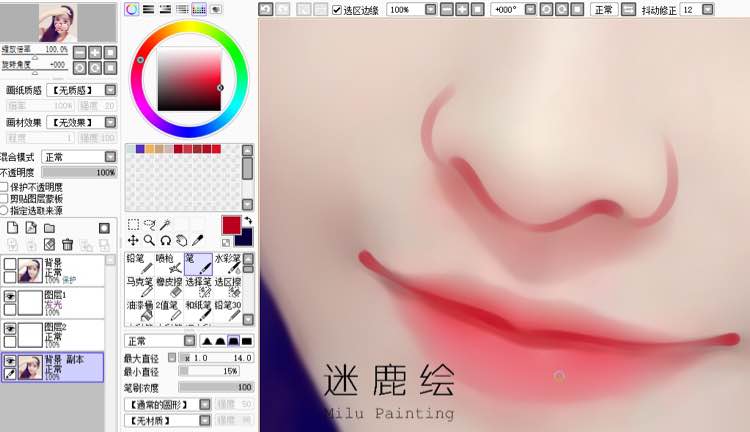Select the 铅笔 pencil brush
Viewport: 750px width, 432px height.
tap(139, 264)
